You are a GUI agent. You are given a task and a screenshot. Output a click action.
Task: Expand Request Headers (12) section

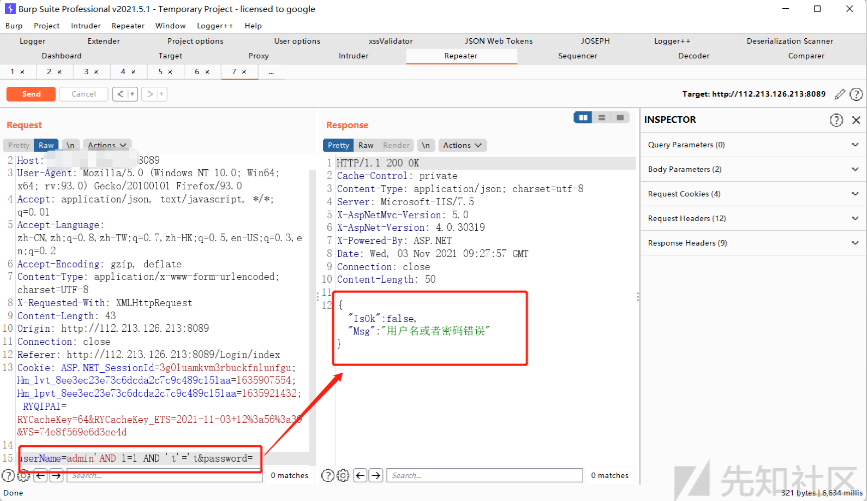(753, 218)
